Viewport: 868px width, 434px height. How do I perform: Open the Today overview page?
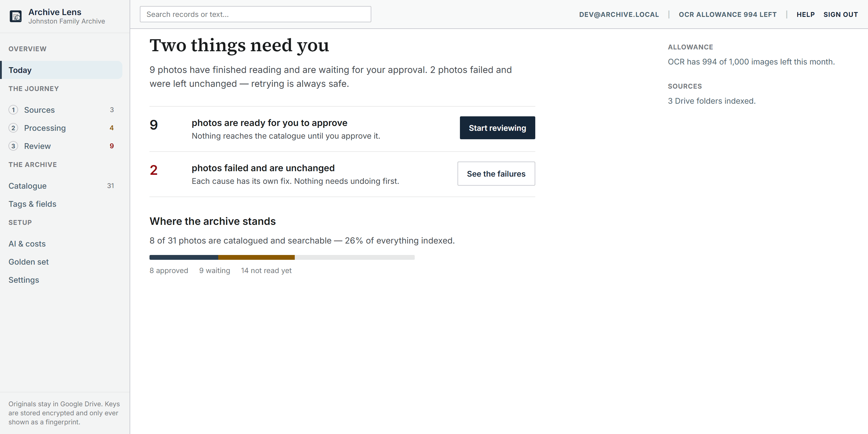[61, 70]
